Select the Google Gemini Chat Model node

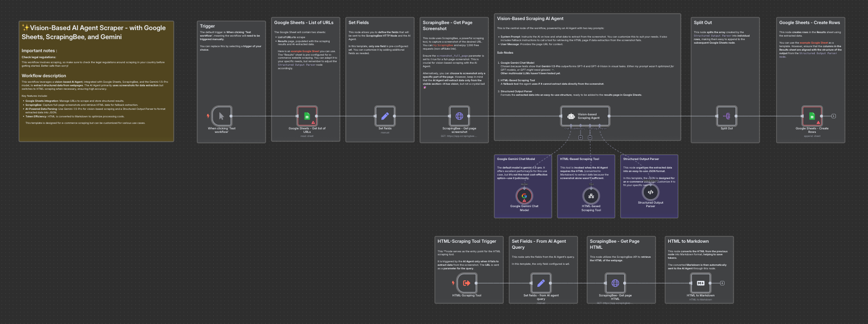pyautogui.click(x=524, y=196)
